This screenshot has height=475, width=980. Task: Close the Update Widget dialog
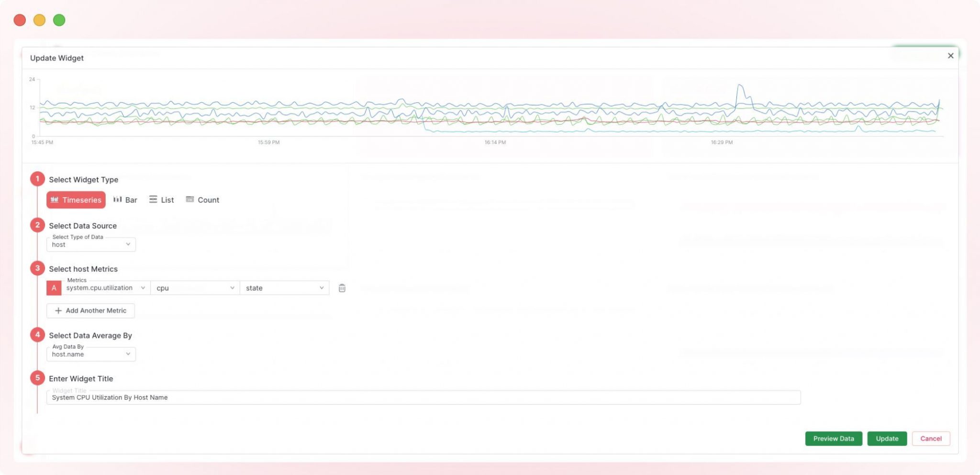pos(950,55)
